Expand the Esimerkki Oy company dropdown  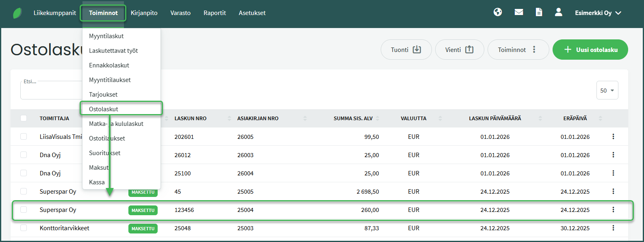tap(598, 13)
